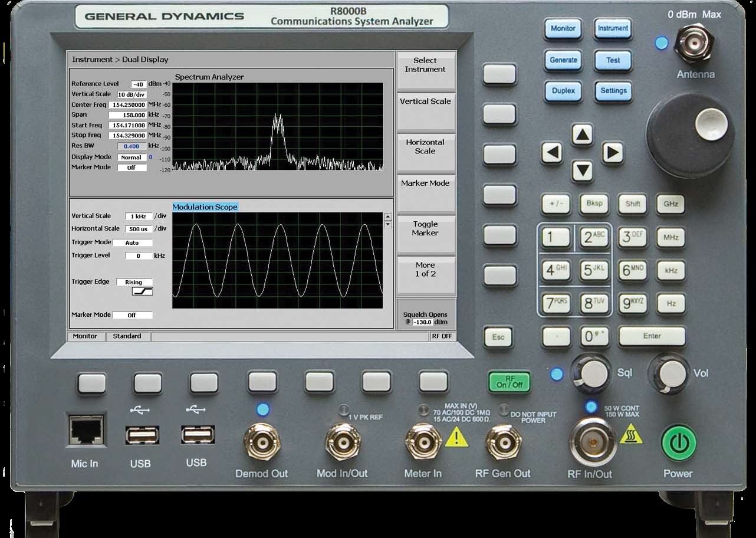Tap the Hz unit key
Image resolution: width=756 pixels, height=538 pixels.
pyautogui.click(x=671, y=304)
